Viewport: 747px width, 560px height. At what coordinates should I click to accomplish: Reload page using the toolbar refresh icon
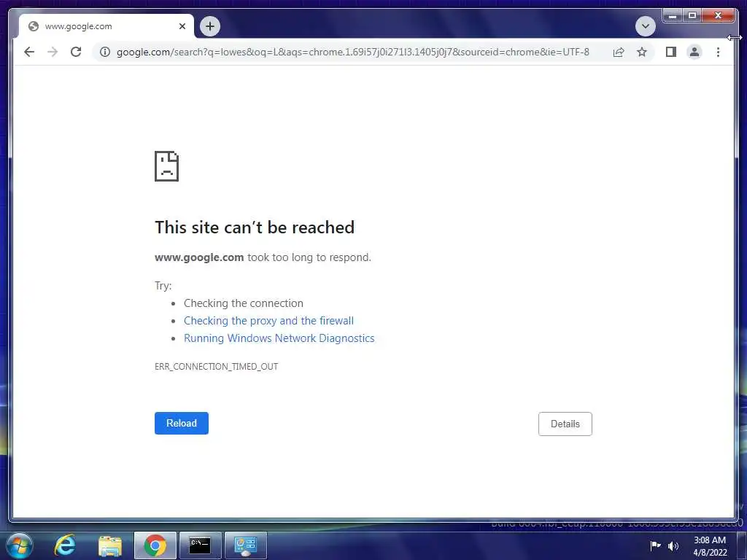[x=76, y=52]
